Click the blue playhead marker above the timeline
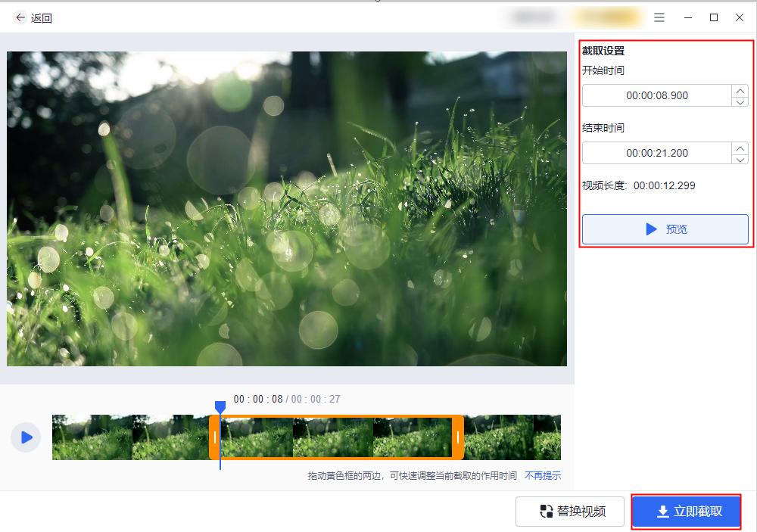The image size is (757, 532). coord(220,407)
